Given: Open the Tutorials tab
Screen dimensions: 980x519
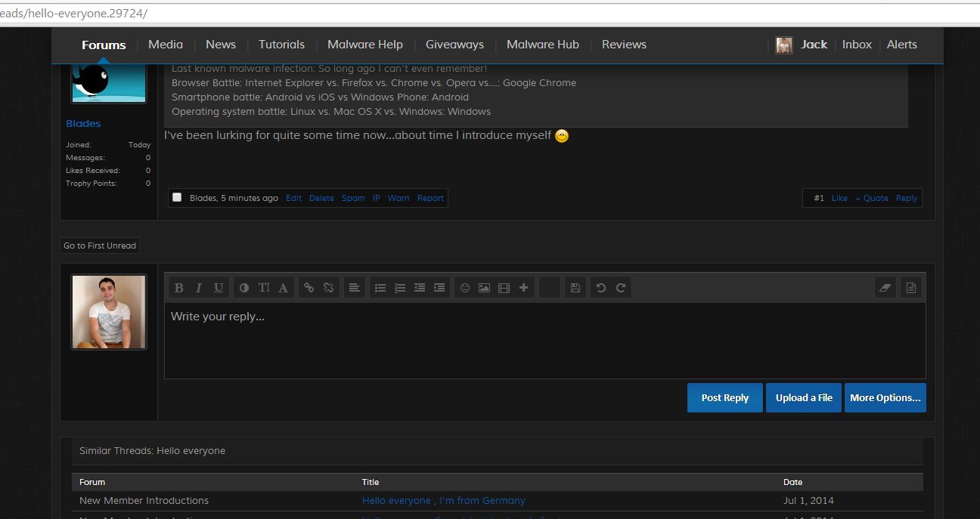Looking at the screenshot, I should [281, 45].
